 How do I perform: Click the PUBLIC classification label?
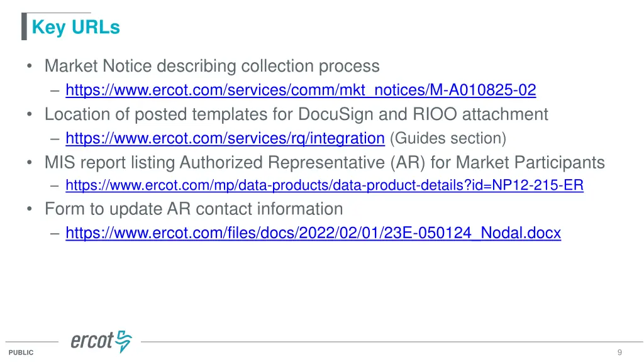click(21, 352)
